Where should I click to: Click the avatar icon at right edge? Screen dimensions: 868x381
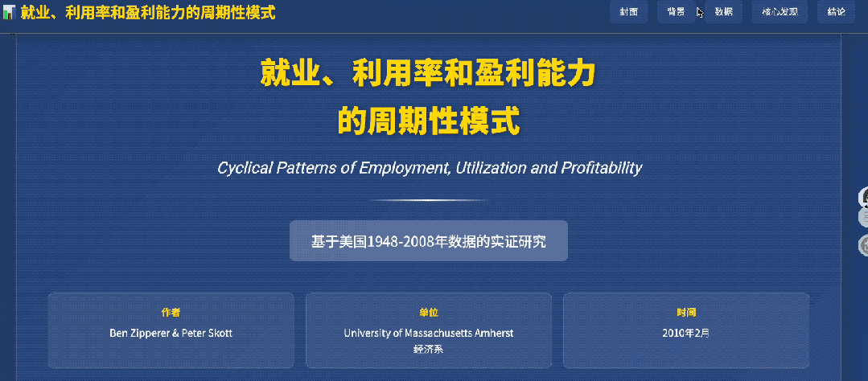pyautogui.click(x=864, y=197)
